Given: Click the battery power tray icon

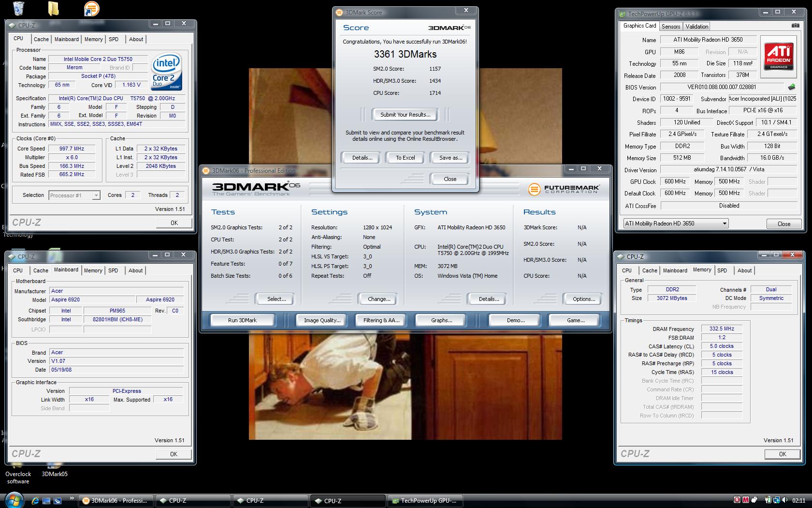Looking at the screenshot, I should click(x=768, y=500).
